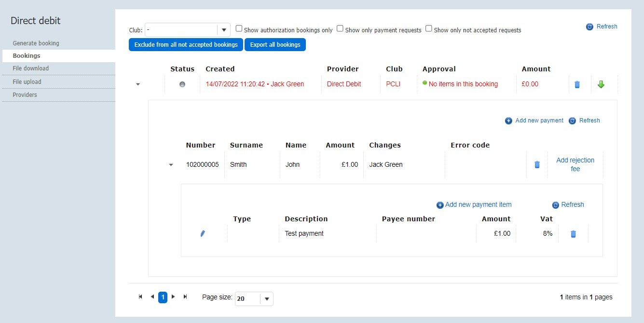Navigate to File upload section
Viewport: 644px width, 323px height.
(27, 82)
